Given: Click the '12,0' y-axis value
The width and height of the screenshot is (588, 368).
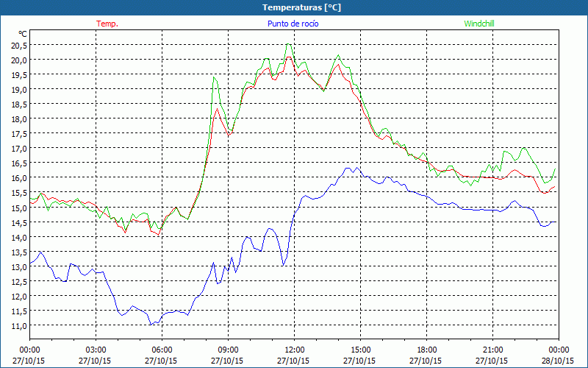Looking at the screenshot, I should click(x=19, y=297).
